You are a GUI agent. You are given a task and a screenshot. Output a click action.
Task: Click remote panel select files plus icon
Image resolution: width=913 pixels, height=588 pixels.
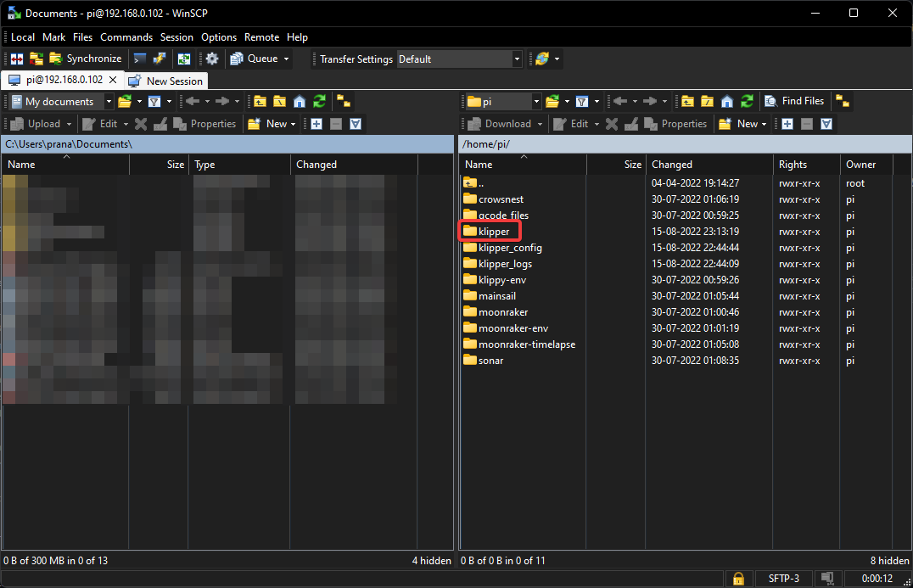tap(787, 124)
